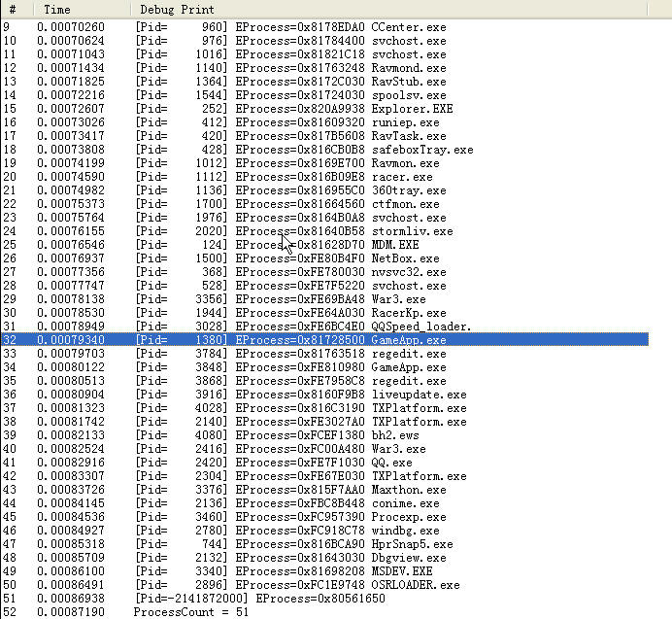Select the Procexp.exe row

[325, 517]
